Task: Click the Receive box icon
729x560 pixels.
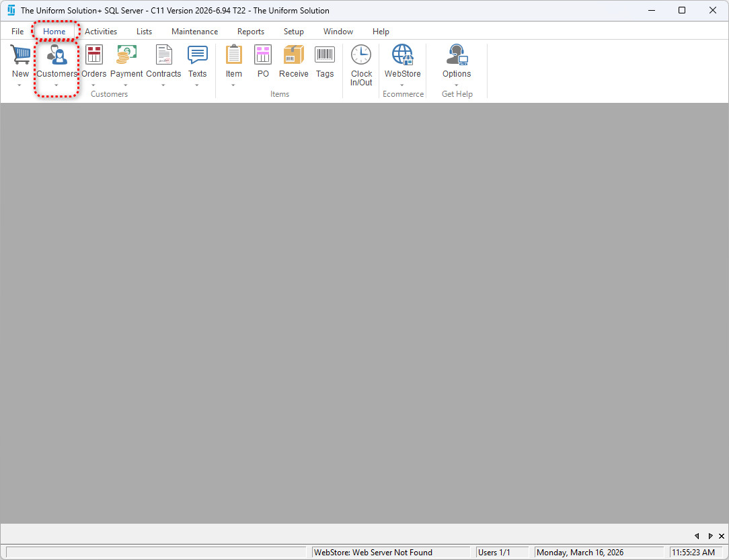Action: [x=293, y=55]
